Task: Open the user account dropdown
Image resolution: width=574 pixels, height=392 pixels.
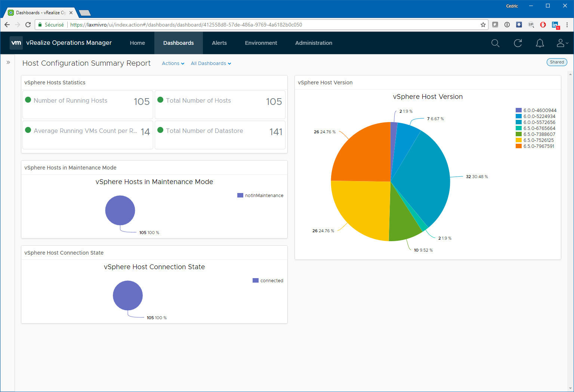Action: coord(562,43)
